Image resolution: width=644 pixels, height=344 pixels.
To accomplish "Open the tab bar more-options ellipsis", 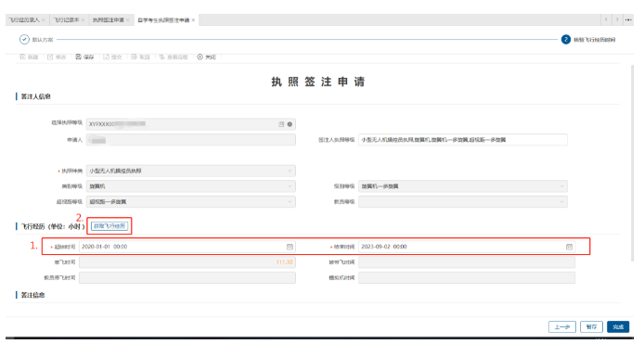I will tap(628, 19).
